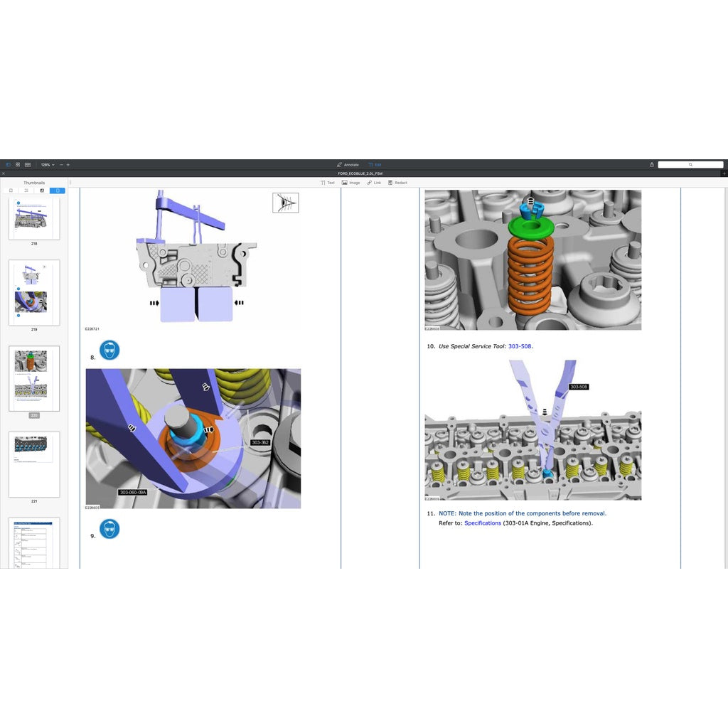Click the share icon near the search field
728x728 pixels.
652,164
